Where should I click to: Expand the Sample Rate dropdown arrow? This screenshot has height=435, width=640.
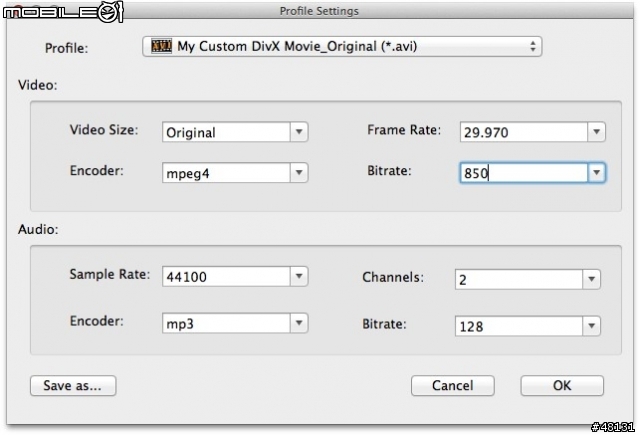(x=299, y=277)
